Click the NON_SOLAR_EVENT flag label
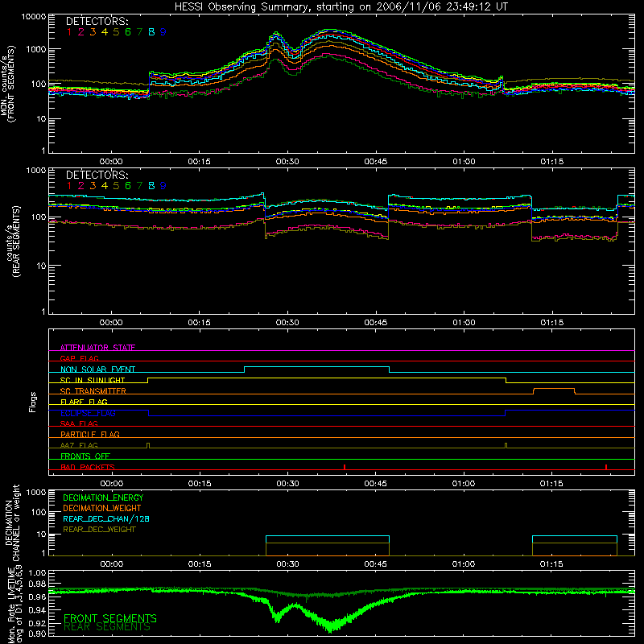This screenshot has height=644, width=644. [97, 369]
